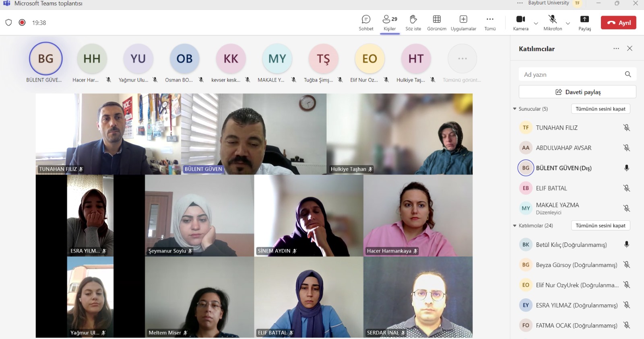Select ABDULVAHAP AVSAR in participants list

[574, 148]
